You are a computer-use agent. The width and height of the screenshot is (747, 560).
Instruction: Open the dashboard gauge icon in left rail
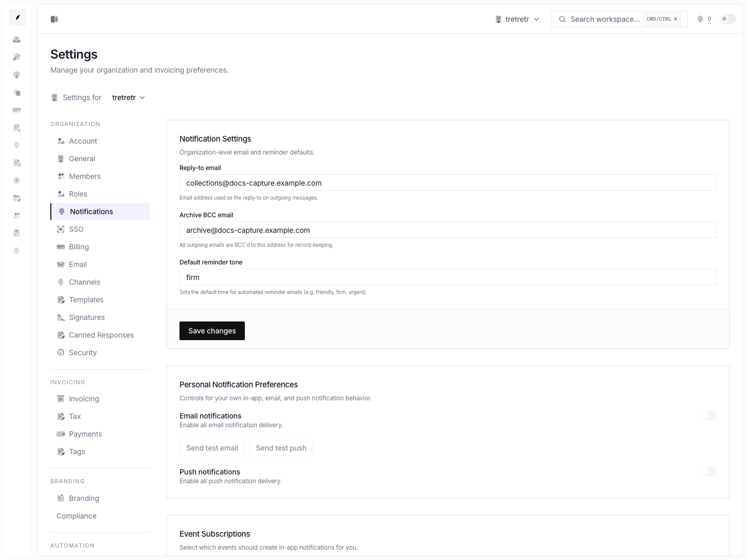17,75
